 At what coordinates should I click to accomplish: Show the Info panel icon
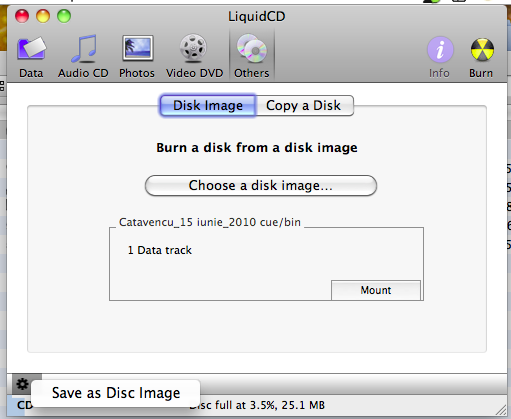[x=440, y=49]
